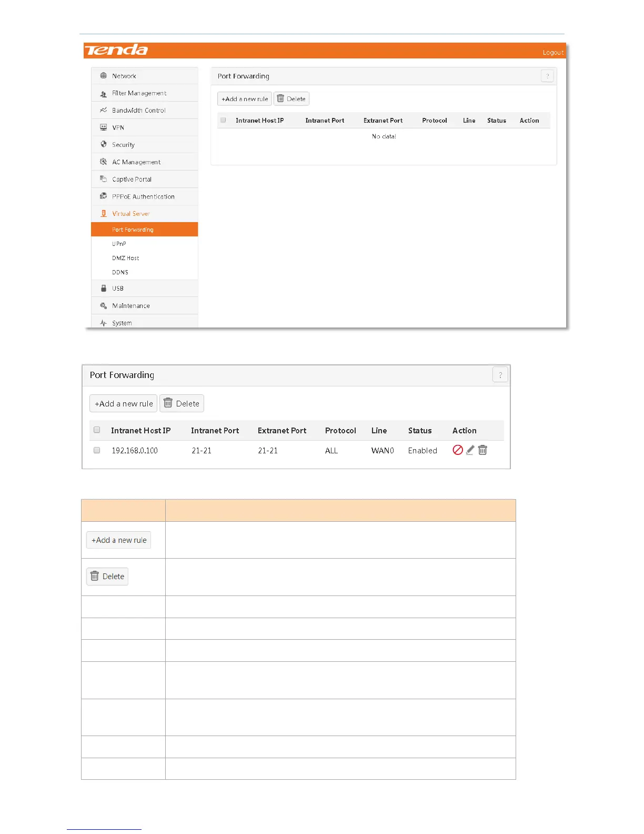Viewport: 644px width, 834px height.
Task: Click help question mark in lower Port Forwarding panel
Action: pyautogui.click(x=500, y=375)
